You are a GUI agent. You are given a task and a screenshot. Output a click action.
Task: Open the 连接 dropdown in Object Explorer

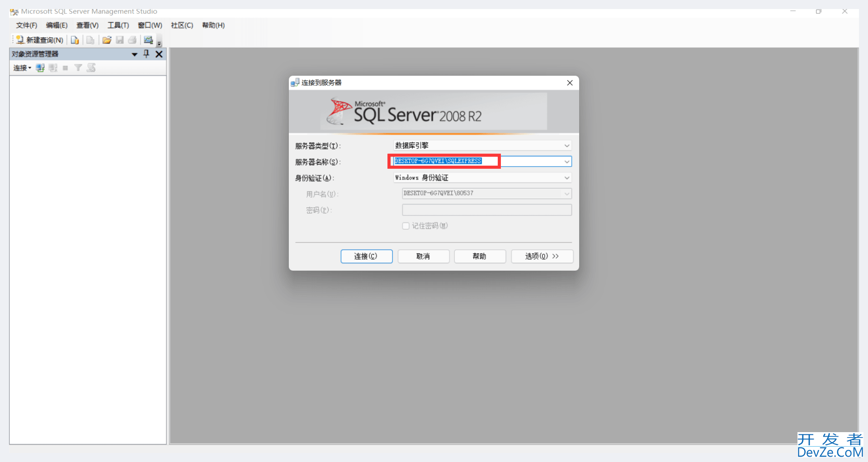pyautogui.click(x=22, y=68)
